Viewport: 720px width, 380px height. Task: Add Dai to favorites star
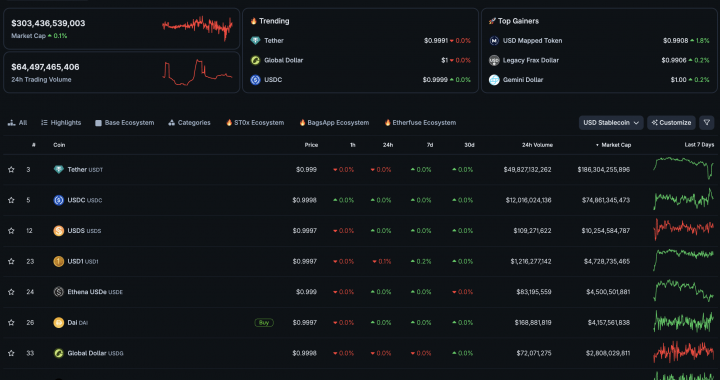pyautogui.click(x=11, y=323)
